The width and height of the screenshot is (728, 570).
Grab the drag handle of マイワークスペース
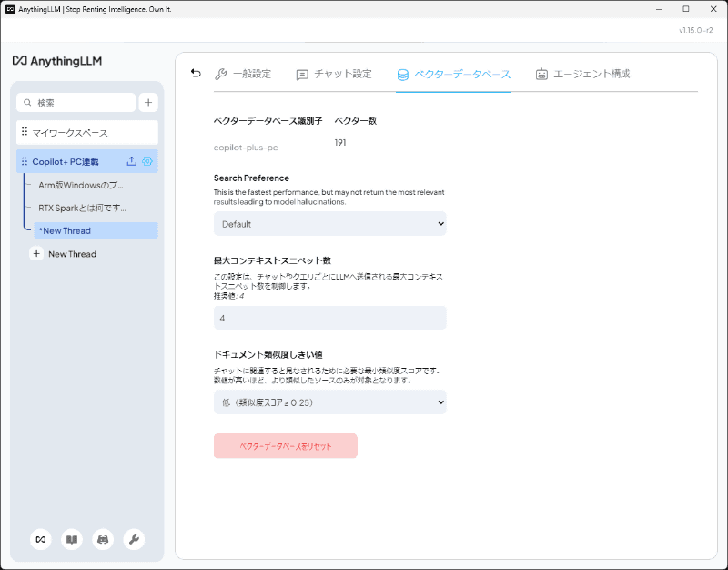click(x=25, y=132)
